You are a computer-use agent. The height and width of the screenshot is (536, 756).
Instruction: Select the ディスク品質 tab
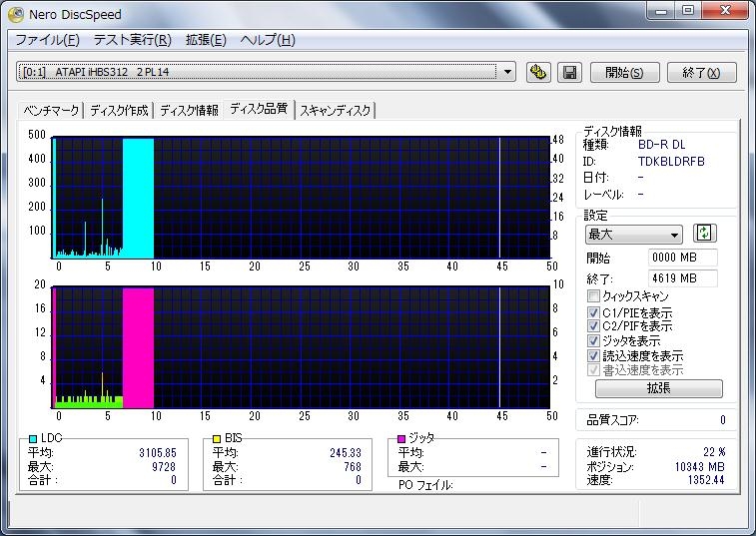pyautogui.click(x=259, y=109)
